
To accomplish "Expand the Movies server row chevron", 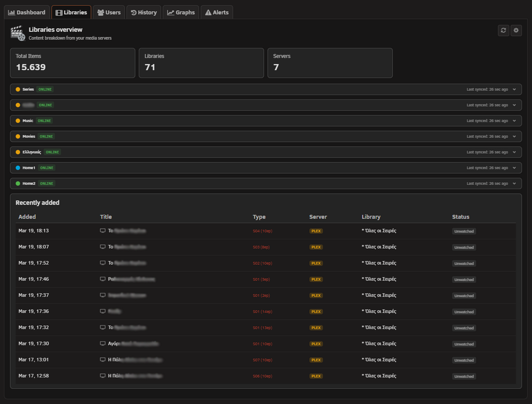I will [514, 136].
